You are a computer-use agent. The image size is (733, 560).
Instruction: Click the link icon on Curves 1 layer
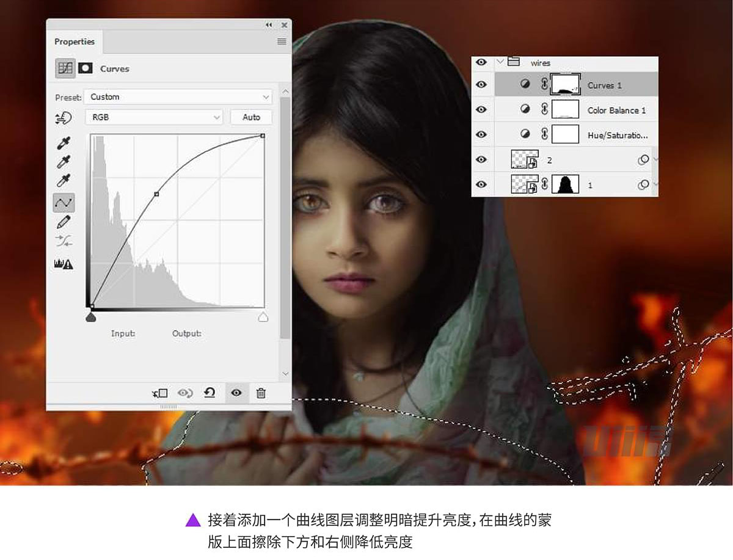[x=544, y=85]
